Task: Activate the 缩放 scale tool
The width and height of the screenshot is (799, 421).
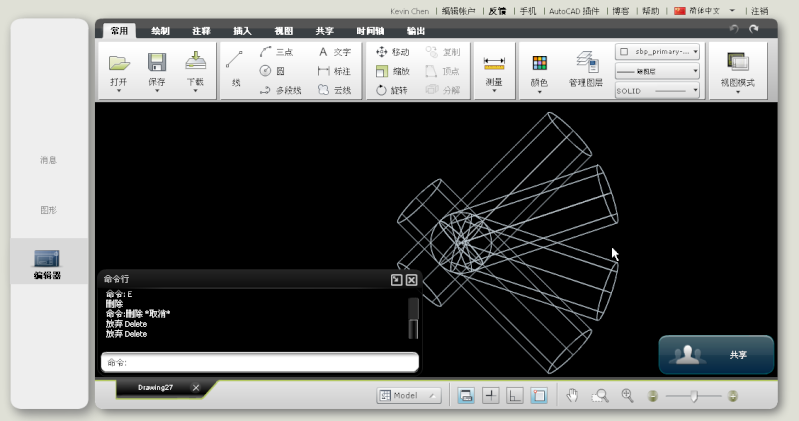Action: (x=392, y=71)
